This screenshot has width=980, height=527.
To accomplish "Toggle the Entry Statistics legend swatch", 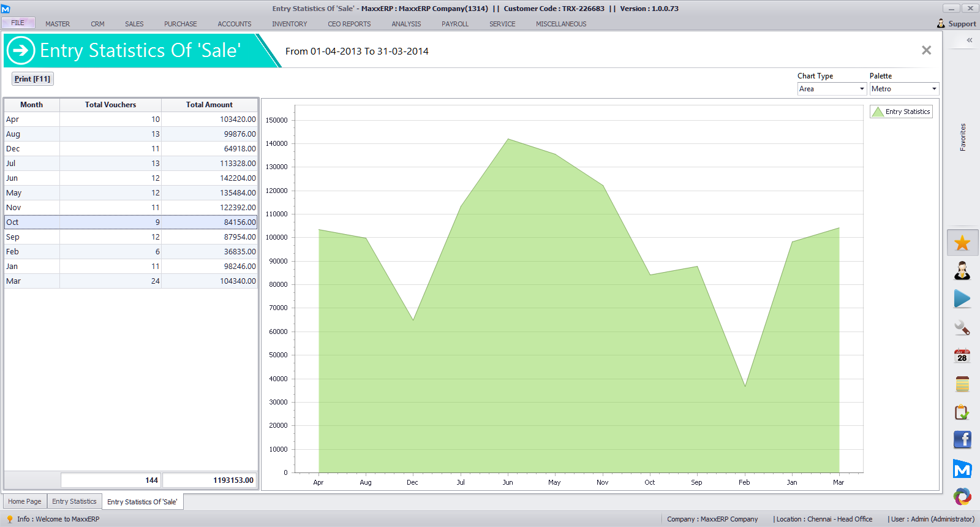I will pyautogui.click(x=878, y=112).
